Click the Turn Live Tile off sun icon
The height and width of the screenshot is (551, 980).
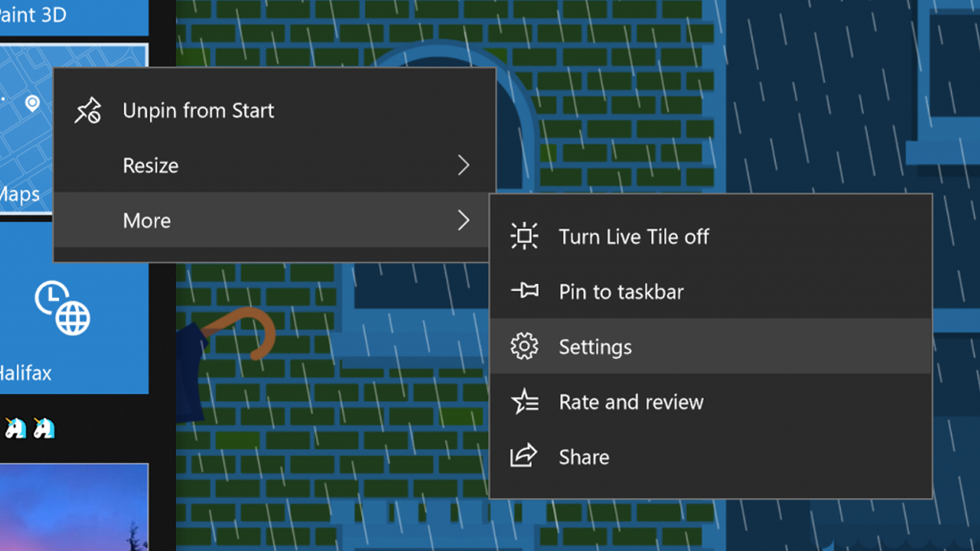pos(523,237)
